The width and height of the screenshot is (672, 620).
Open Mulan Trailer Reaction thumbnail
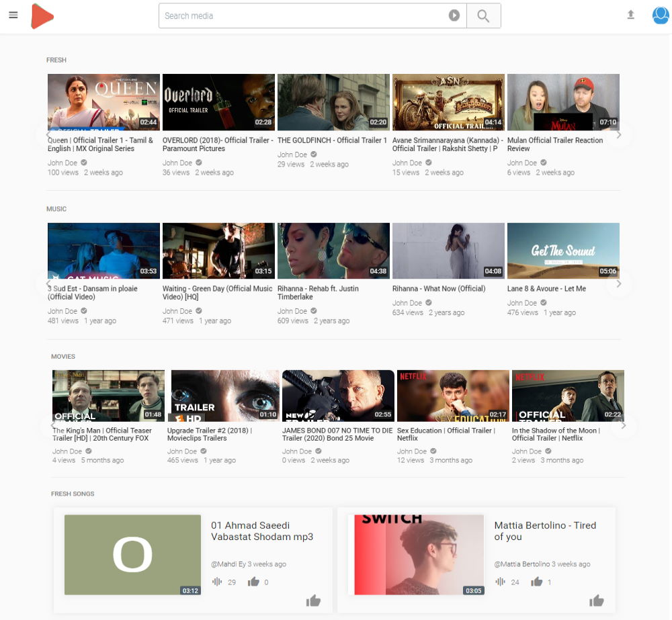(563, 102)
